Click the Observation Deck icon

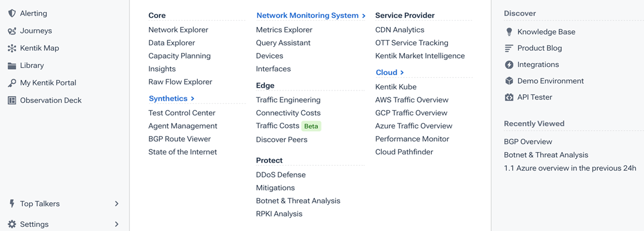pyautogui.click(x=12, y=100)
